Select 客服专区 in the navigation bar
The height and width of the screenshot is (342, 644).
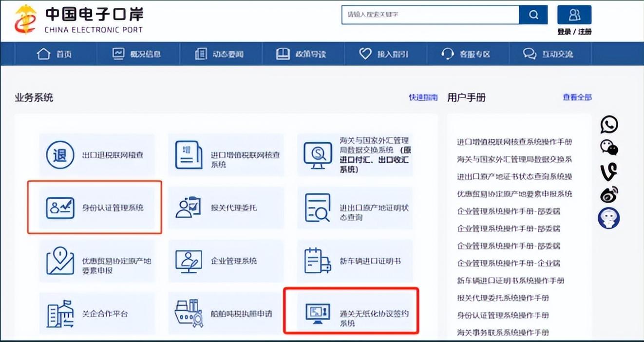tap(467, 54)
